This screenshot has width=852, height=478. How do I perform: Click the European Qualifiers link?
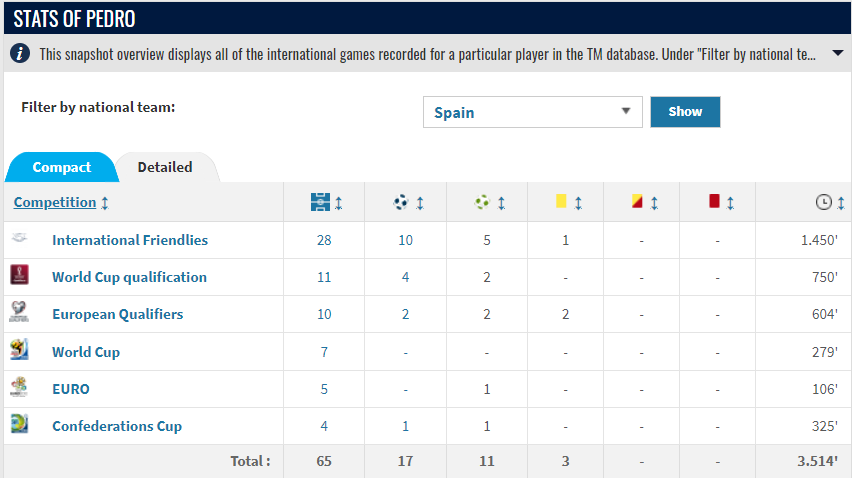point(117,314)
